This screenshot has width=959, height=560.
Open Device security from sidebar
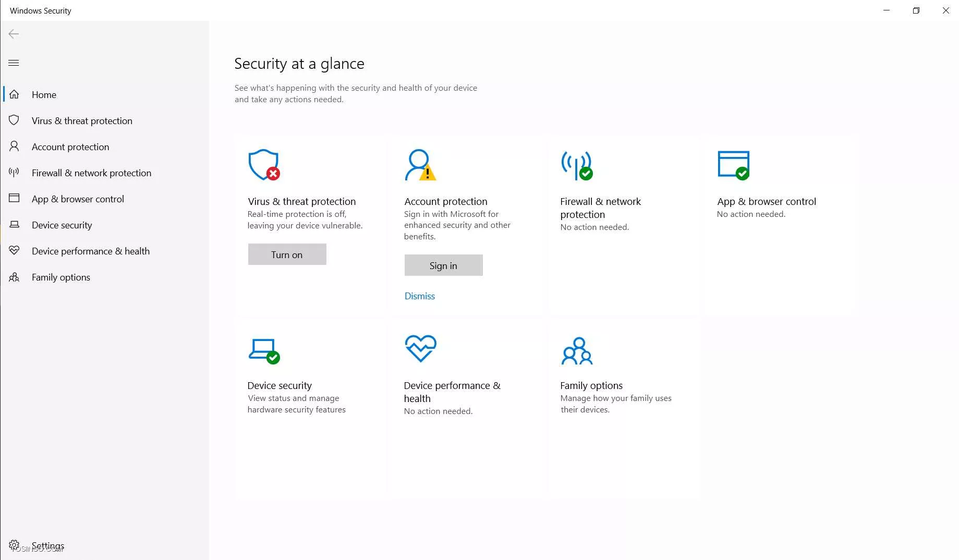pyautogui.click(x=62, y=225)
